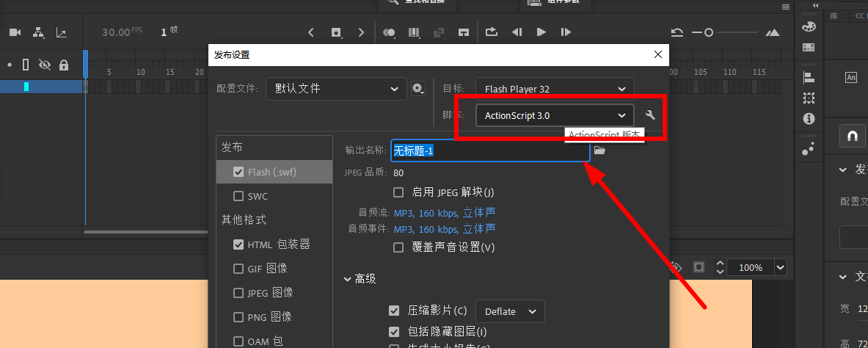The height and width of the screenshot is (348, 868).
Task: Uncheck the HTML 包装器 checkbox
Action: coord(238,244)
